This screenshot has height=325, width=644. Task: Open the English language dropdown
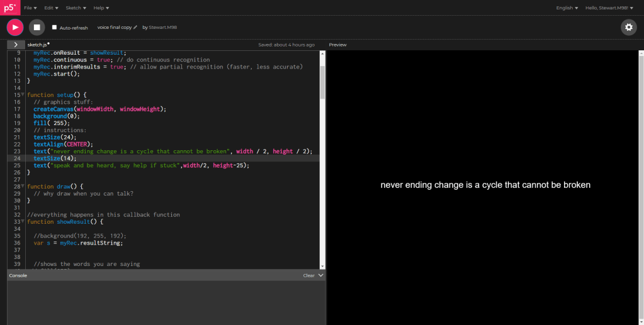(567, 8)
